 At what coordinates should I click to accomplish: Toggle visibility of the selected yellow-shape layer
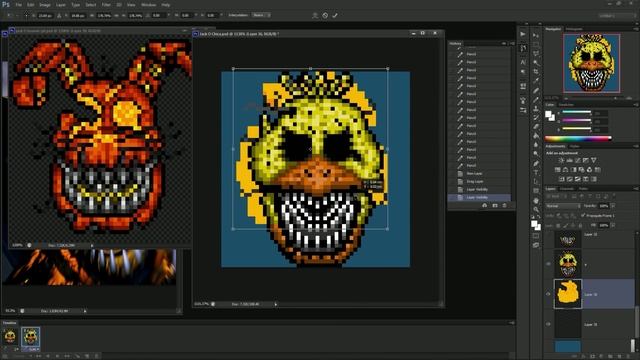(548, 294)
